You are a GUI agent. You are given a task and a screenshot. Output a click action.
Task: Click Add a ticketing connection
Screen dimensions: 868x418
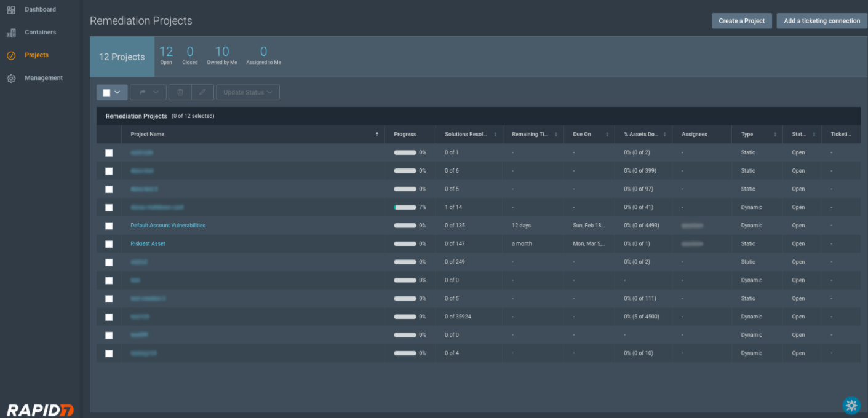pyautogui.click(x=822, y=21)
